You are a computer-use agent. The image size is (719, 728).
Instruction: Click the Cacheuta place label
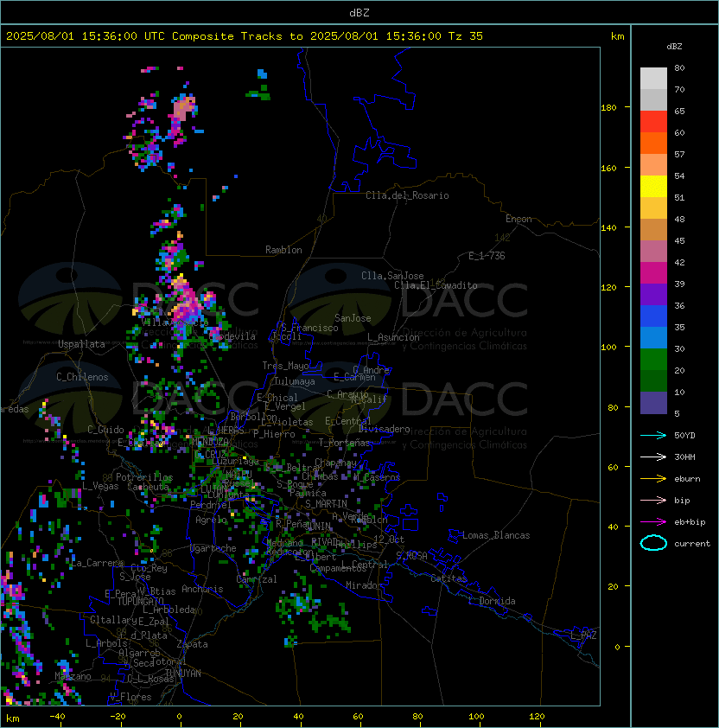coord(148,487)
